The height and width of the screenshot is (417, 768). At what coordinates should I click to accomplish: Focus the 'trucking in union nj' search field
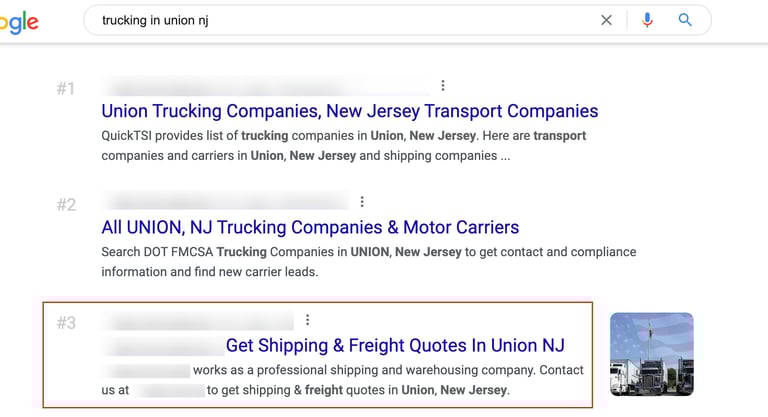pyautogui.click(x=343, y=20)
